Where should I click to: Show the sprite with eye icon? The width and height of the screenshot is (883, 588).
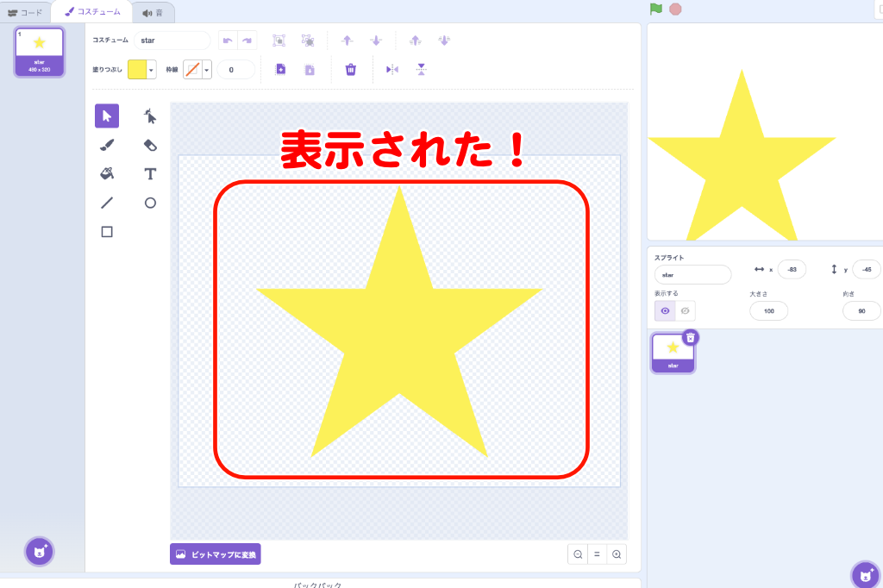665,311
